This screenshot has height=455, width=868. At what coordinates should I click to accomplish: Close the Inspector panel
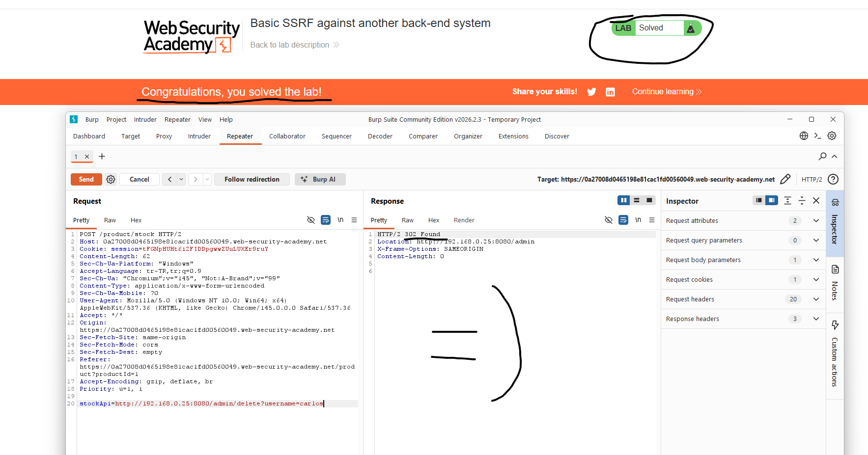(816, 201)
